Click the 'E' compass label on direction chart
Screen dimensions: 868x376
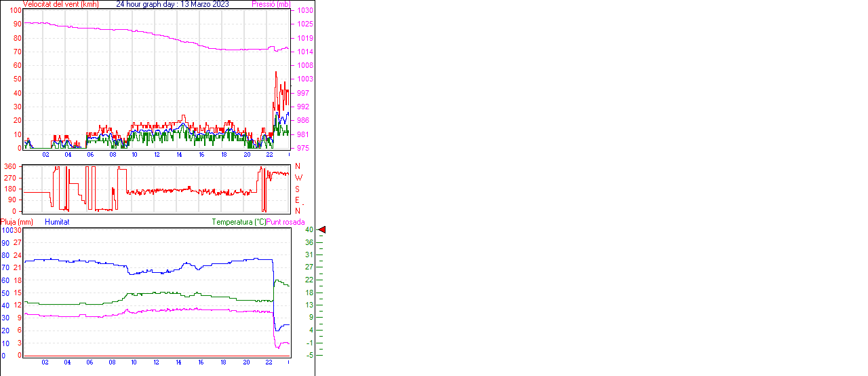(298, 200)
